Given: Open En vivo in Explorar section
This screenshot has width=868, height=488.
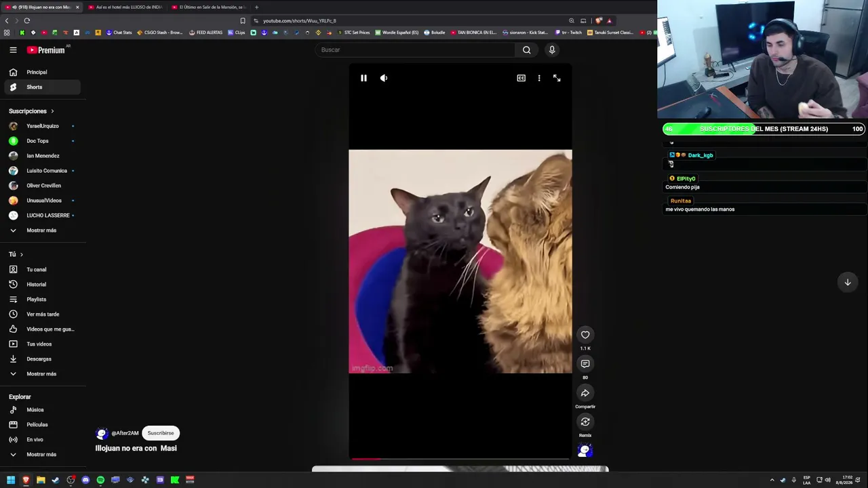Looking at the screenshot, I should 43,440.
